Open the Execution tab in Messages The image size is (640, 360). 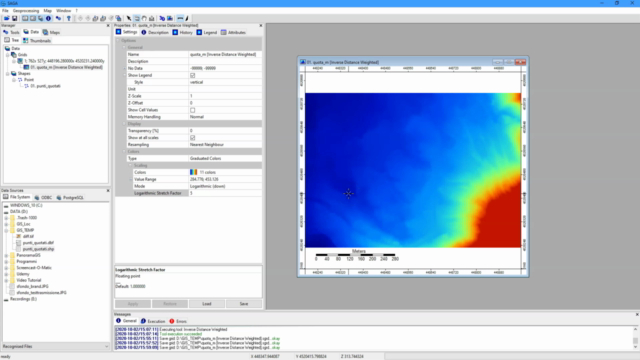153,321
